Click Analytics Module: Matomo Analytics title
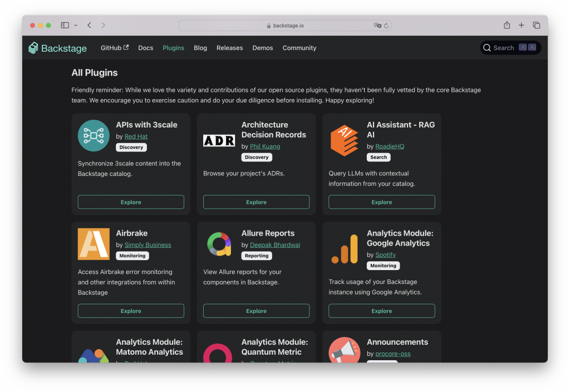Viewport: 570px width, 392px height. [149, 347]
